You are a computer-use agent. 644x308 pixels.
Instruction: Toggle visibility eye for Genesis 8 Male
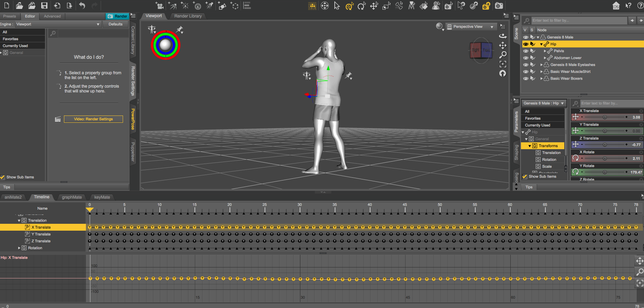tap(526, 37)
